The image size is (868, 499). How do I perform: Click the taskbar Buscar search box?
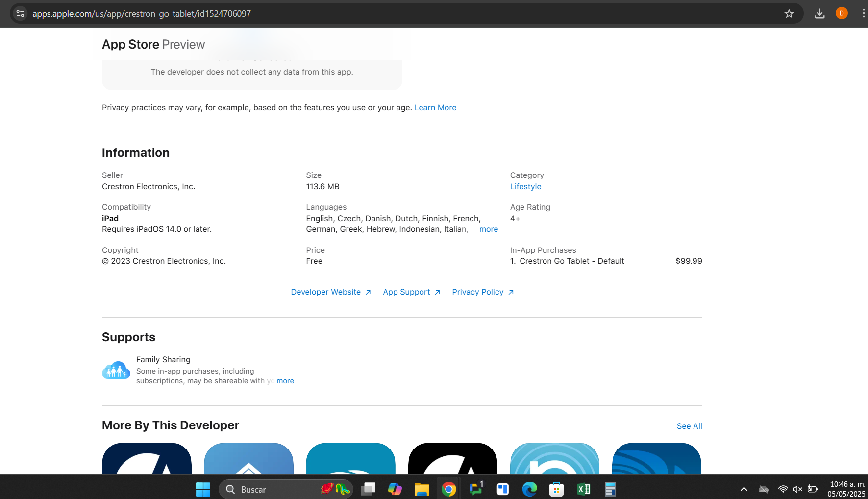click(x=286, y=489)
